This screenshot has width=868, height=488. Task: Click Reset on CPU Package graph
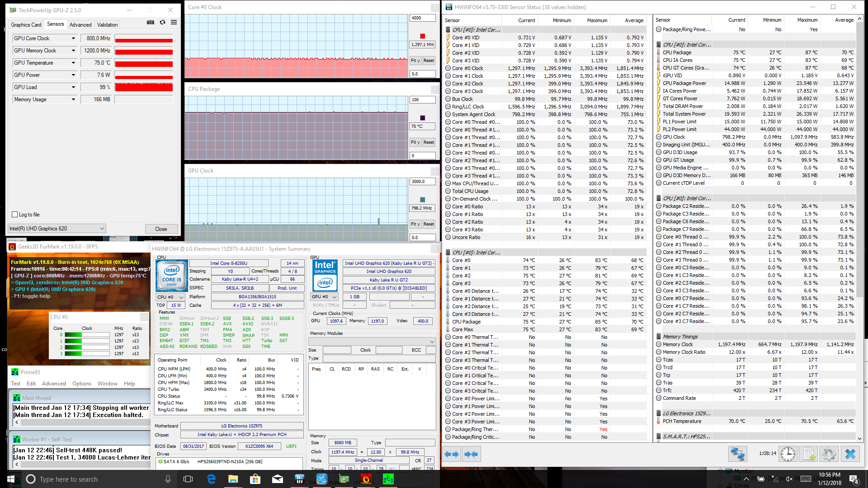(429, 142)
